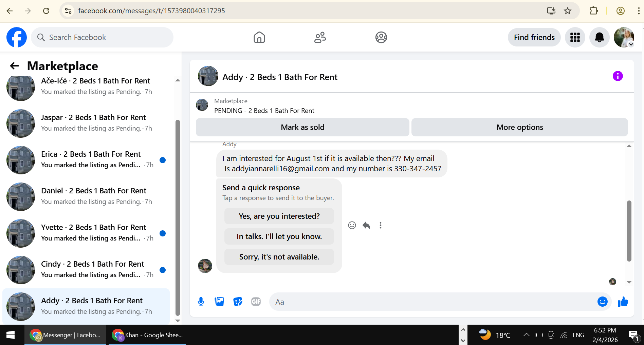Open the Windows notification center icon

(x=633, y=336)
